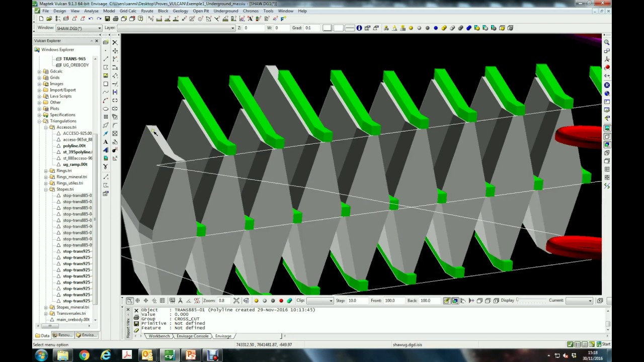Click the Step value input field
Screen dimensions: 644x362
tap(357, 301)
